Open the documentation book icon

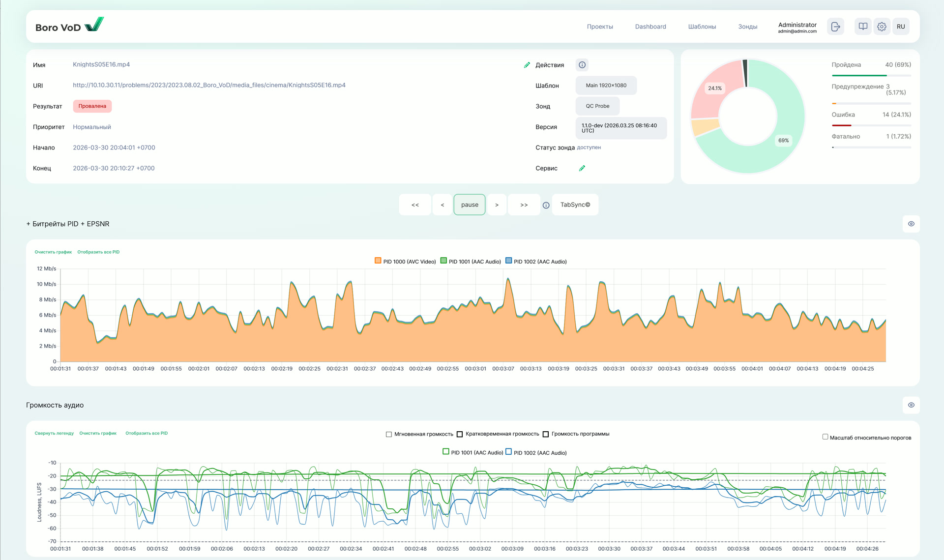tap(863, 27)
